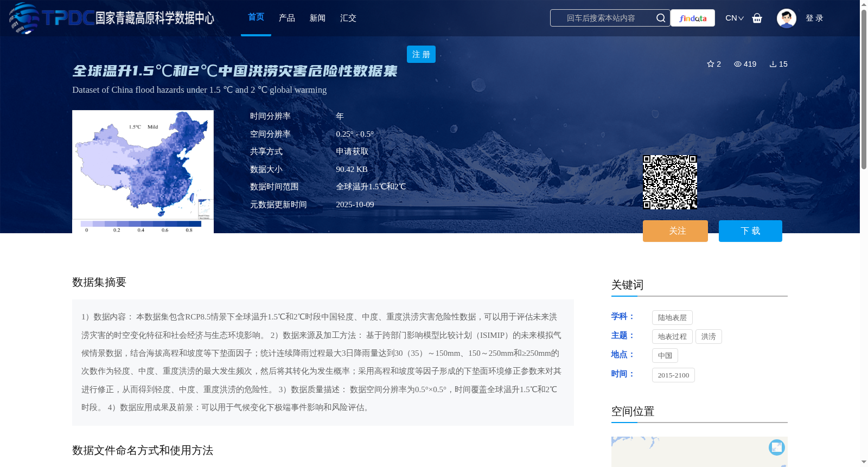868x467 pixels.
Task: Select the 地表过程 theme tag
Action: [672, 336]
